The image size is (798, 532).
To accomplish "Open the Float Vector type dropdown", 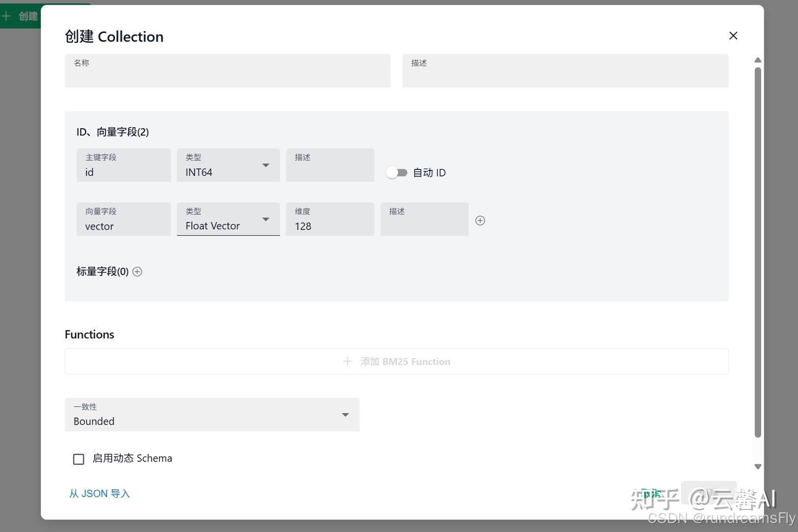I will point(265,220).
